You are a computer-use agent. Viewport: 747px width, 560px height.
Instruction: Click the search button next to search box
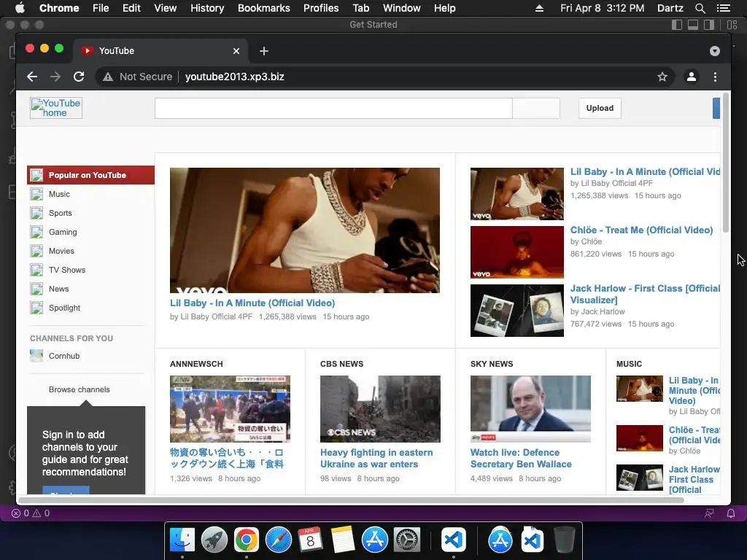(x=536, y=109)
